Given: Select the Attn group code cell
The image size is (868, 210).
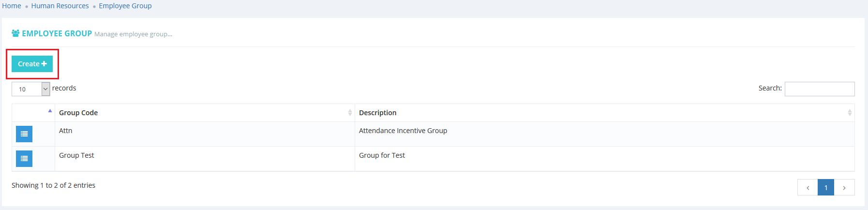Looking at the screenshot, I should click(66, 131).
